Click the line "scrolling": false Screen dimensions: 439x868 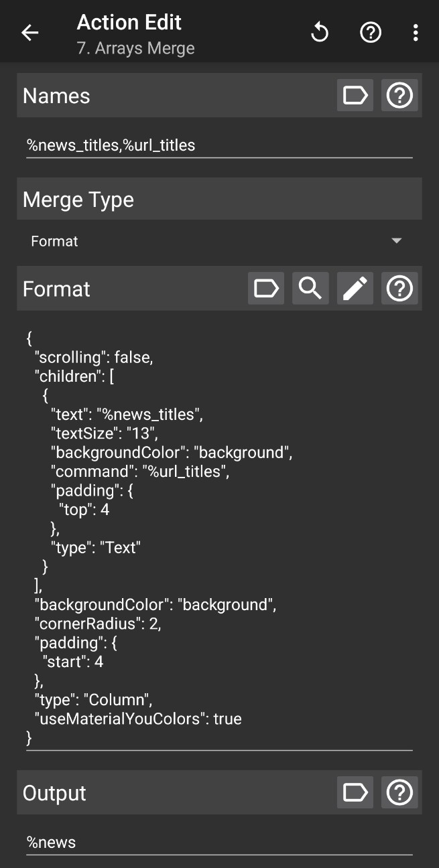[94, 358]
